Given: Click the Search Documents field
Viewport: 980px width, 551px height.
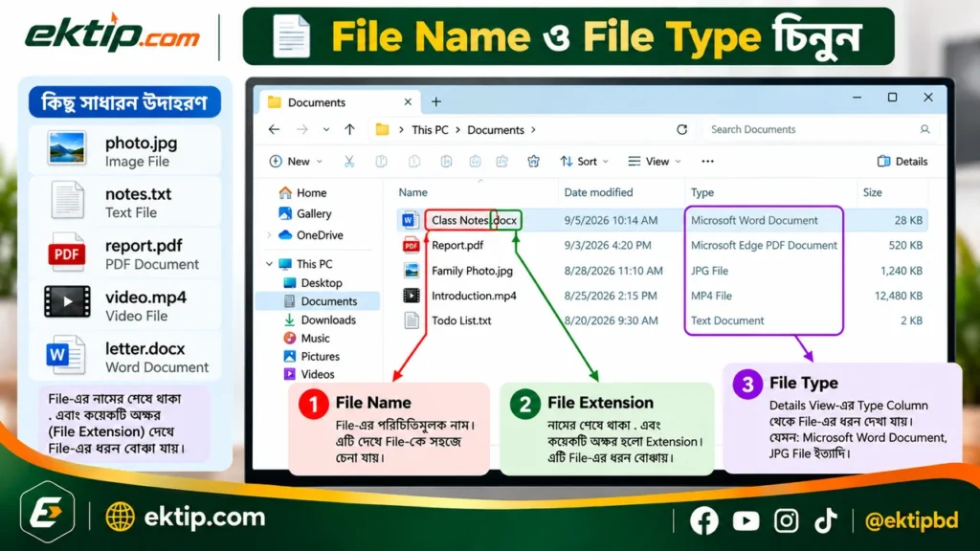Looking at the screenshot, I should [819, 129].
